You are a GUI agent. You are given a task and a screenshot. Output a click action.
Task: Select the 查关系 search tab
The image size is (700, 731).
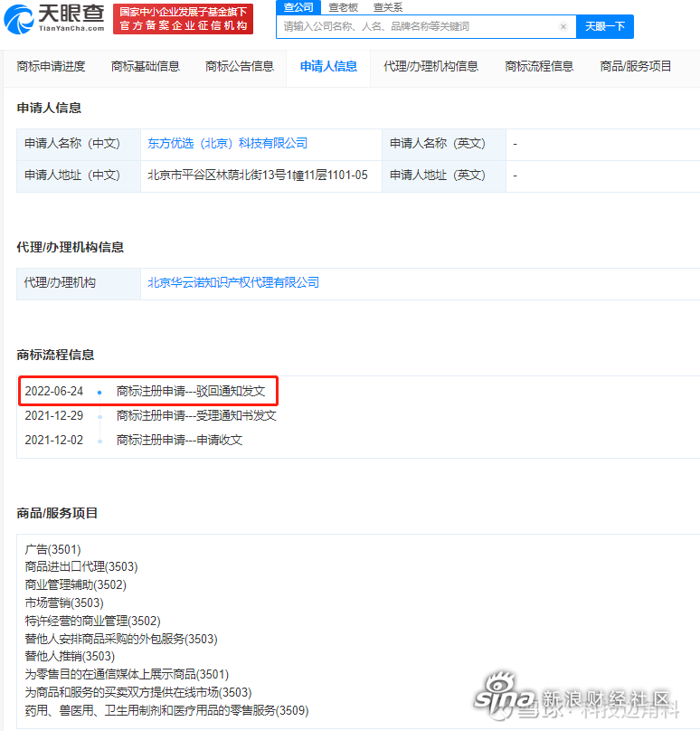tap(388, 7)
